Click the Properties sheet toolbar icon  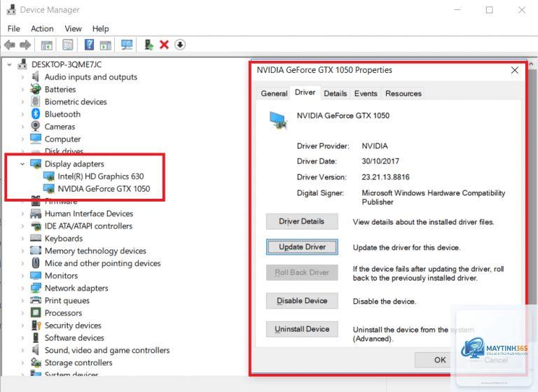(67, 45)
